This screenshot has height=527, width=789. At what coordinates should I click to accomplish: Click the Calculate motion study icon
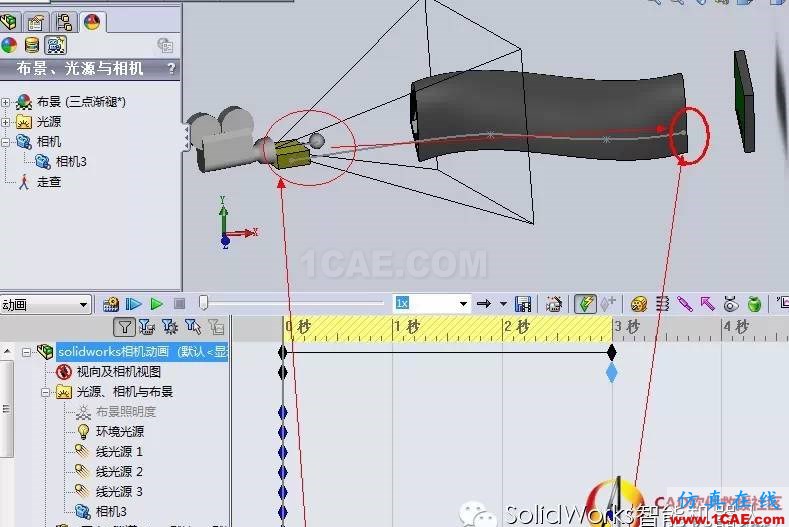point(111,304)
